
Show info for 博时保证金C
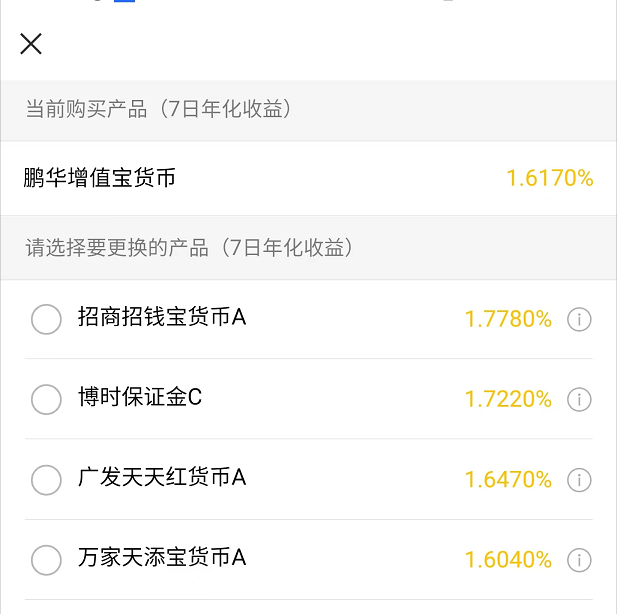(x=579, y=399)
